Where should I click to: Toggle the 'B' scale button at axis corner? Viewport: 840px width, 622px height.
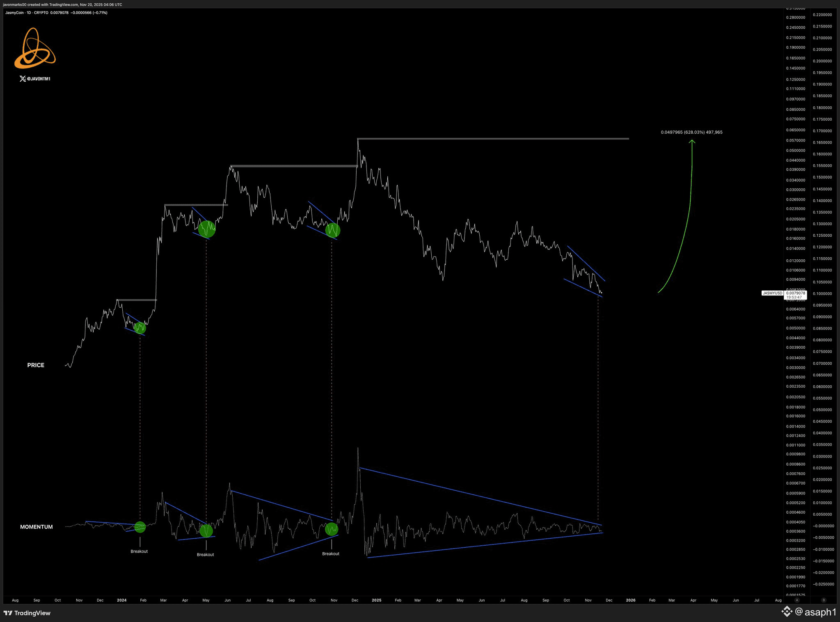pos(823,600)
